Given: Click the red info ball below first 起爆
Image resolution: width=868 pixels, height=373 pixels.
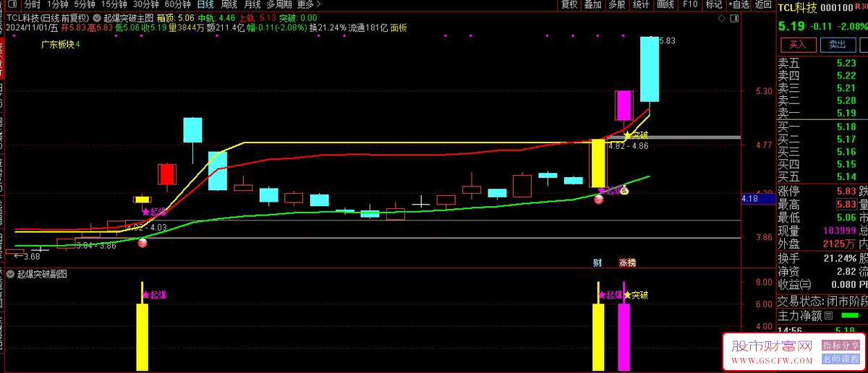Looking at the screenshot, I should [x=142, y=244].
